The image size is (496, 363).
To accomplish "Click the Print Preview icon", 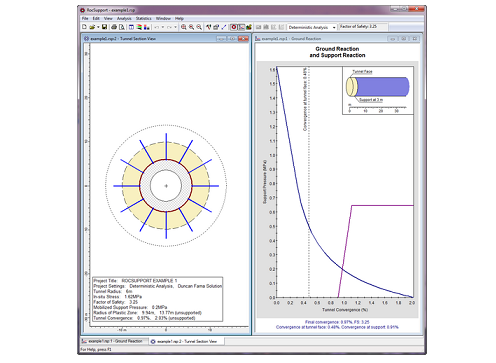I will pos(122,27).
